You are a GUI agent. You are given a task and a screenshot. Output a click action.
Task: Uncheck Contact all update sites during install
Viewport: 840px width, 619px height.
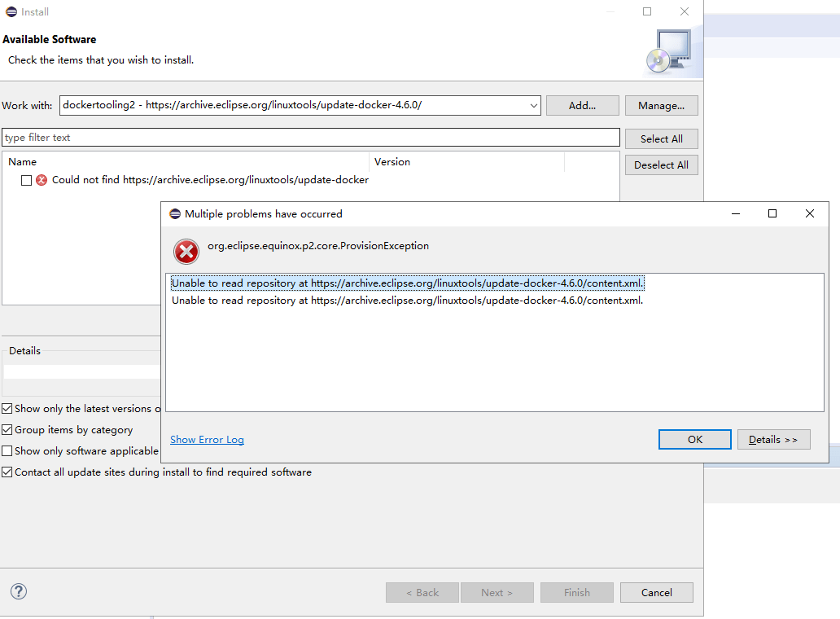(x=7, y=472)
